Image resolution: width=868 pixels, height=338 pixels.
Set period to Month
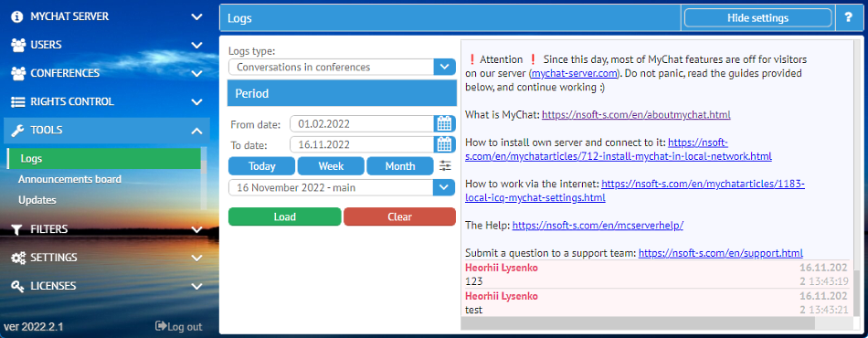pyautogui.click(x=400, y=166)
